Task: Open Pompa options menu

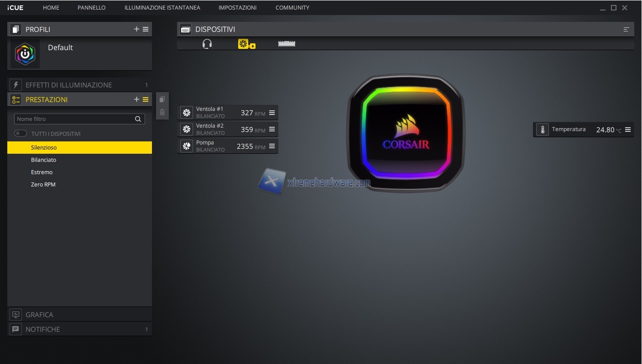Action: coord(272,146)
